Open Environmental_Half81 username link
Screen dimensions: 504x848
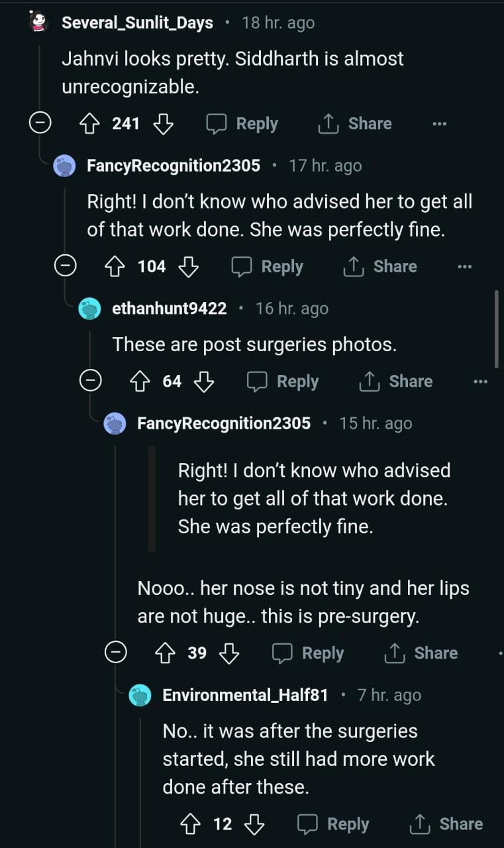click(x=245, y=695)
